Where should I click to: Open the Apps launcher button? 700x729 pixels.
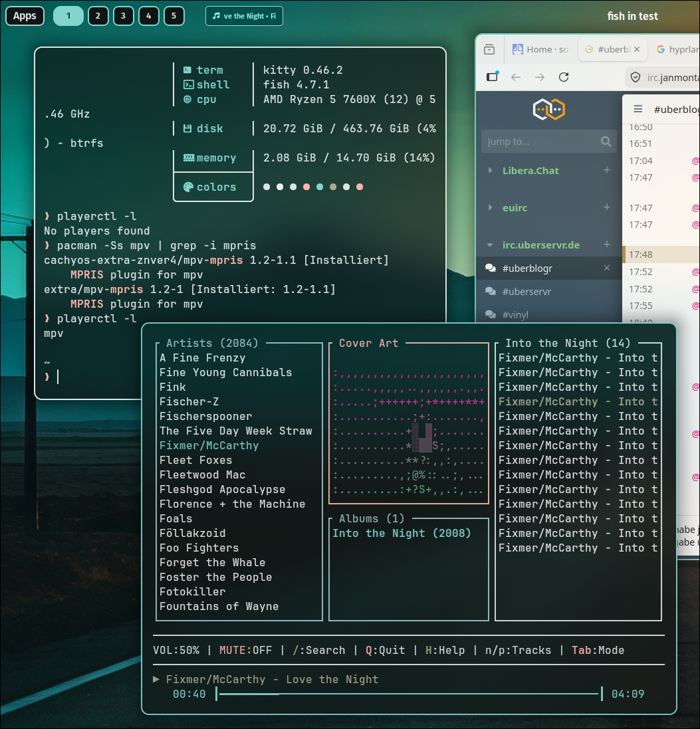(25, 16)
